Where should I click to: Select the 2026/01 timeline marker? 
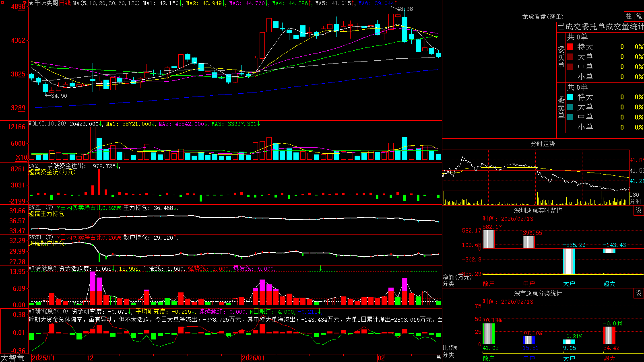[253, 358]
